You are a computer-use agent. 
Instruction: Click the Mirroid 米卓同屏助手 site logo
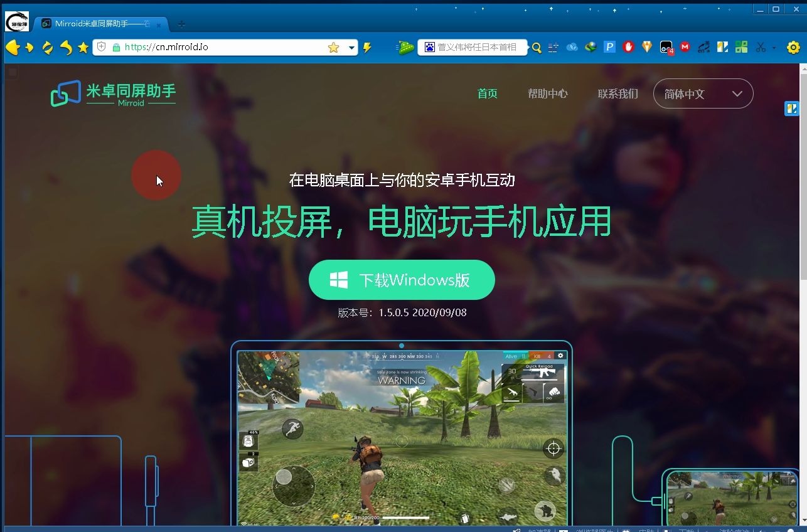tap(113, 93)
